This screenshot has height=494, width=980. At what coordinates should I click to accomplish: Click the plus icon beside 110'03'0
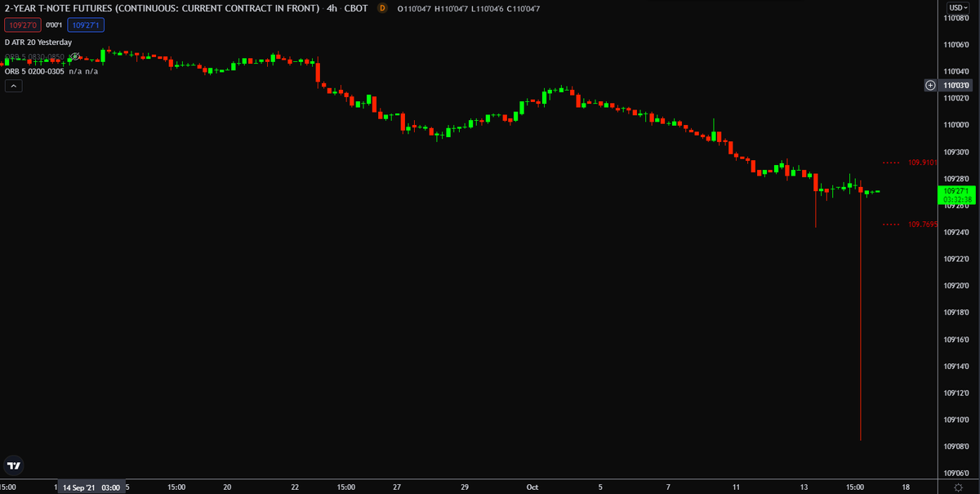tap(930, 85)
